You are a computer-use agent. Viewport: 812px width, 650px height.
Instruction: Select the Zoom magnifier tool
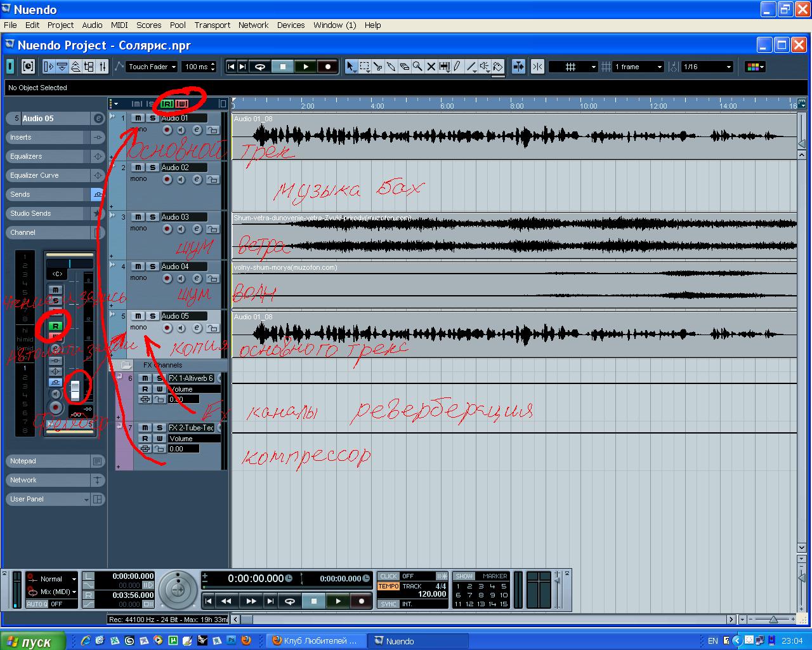click(417, 67)
